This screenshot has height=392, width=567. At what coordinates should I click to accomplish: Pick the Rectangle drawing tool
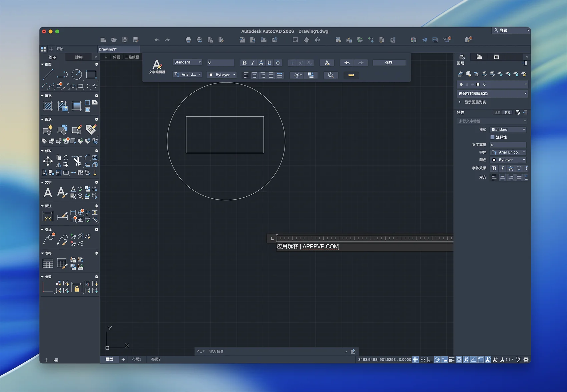91,75
